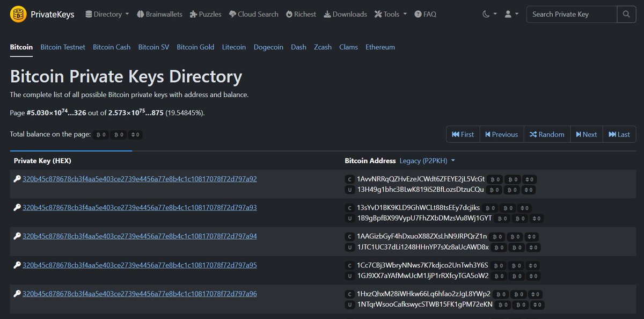Open the dark mode theme dropdown
Viewport: 644px width, 319px height.
(489, 14)
